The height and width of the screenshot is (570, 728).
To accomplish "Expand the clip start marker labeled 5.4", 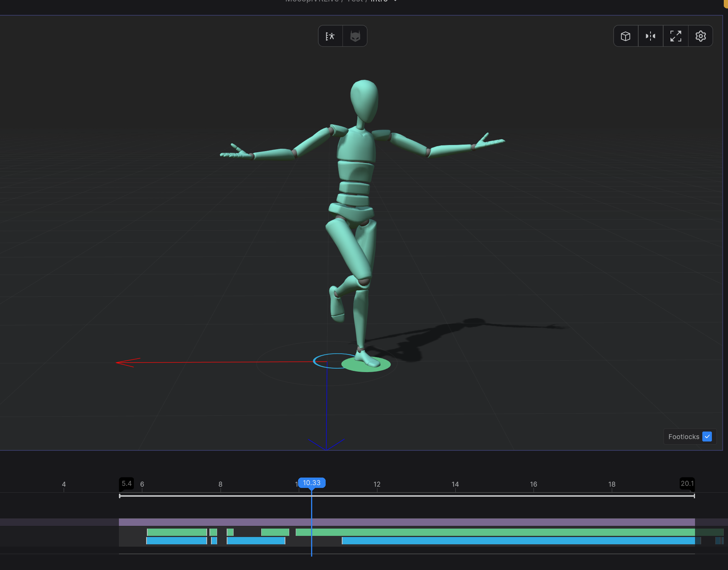I will point(127,483).
